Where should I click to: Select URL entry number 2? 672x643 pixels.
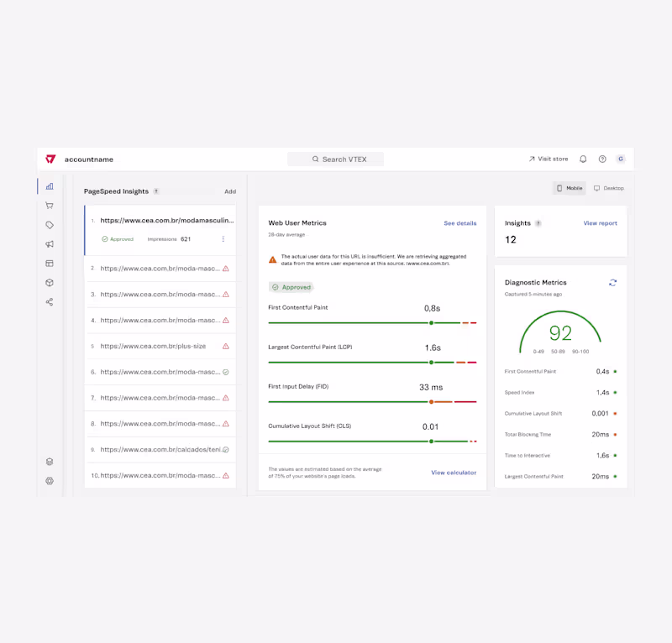pyautogui.click(x=160, y=269)
